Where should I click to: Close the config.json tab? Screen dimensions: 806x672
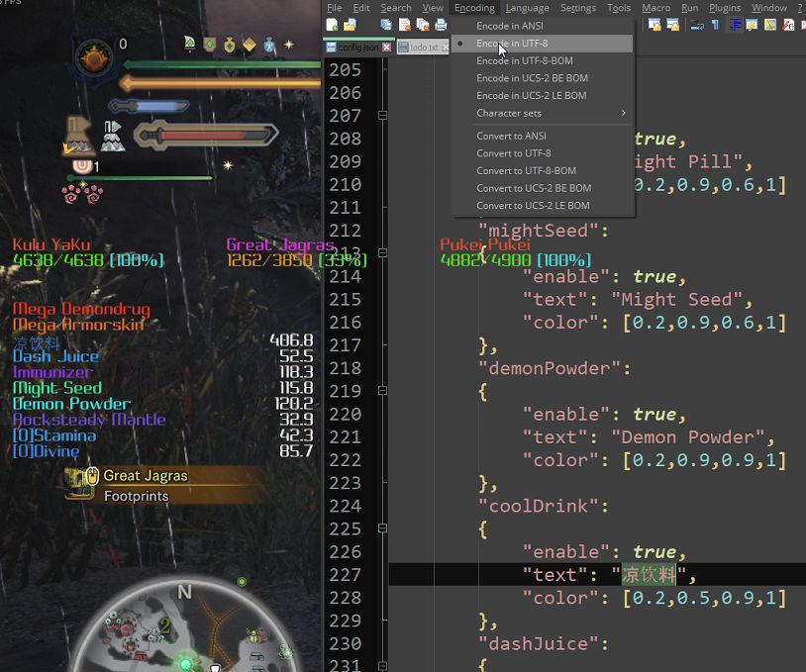tap(386, 48)
